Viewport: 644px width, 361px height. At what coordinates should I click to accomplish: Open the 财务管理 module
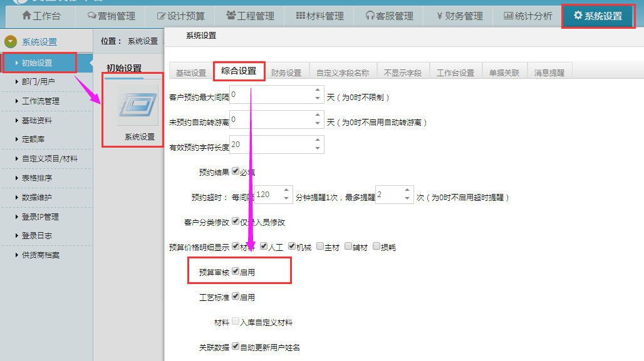tap(460, 17)
